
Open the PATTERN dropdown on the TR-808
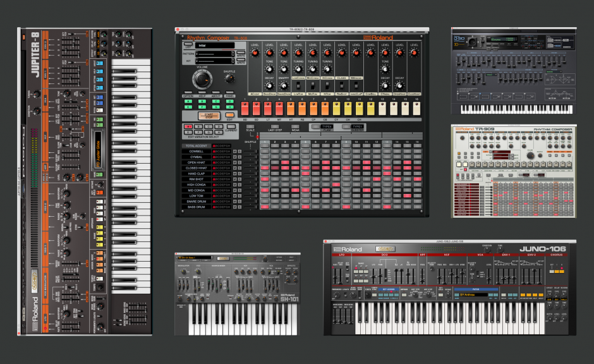[x=214, y=53]
